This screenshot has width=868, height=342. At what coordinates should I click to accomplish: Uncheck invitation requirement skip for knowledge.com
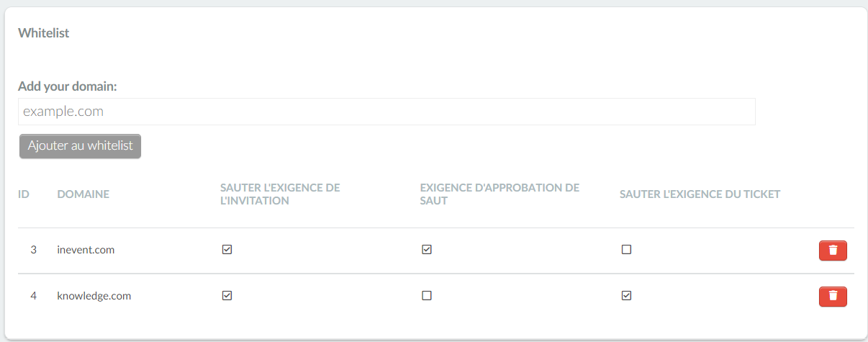pyautogui.click(x=227, y=295)
